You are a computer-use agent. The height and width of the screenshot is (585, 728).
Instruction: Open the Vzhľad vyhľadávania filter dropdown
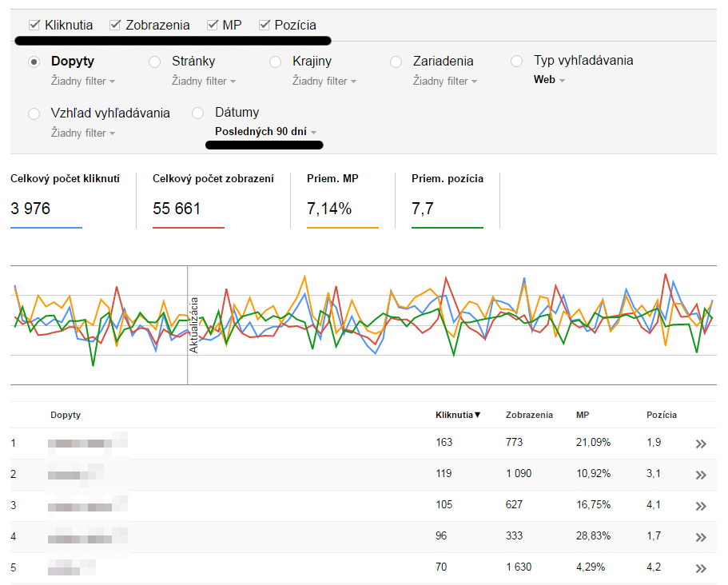pyautogui.click(x=83, y=133)
